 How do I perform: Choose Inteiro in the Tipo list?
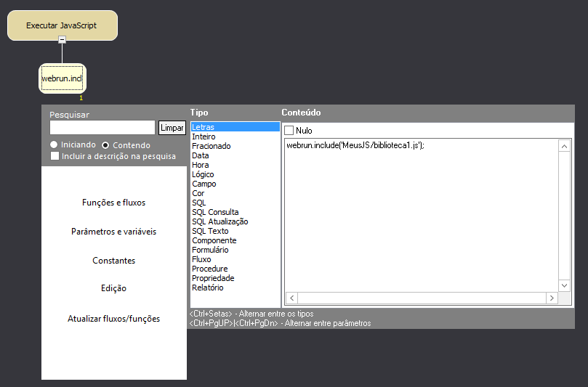tap(204, 137)
